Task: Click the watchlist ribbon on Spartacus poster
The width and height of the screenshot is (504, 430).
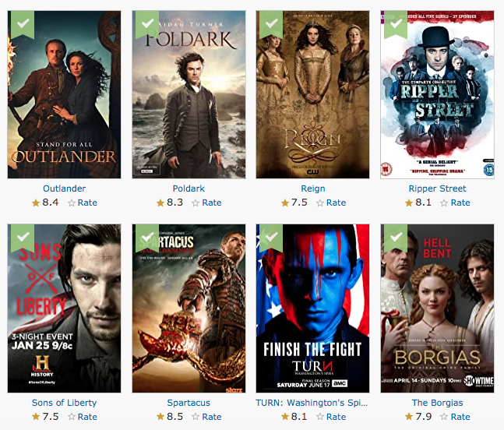Action: click(x=147, y=238)
